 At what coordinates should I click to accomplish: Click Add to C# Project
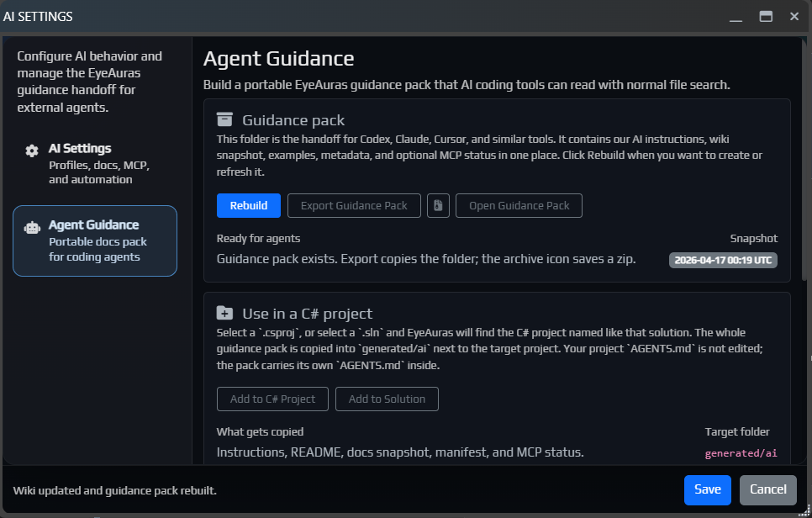(272, 399)
